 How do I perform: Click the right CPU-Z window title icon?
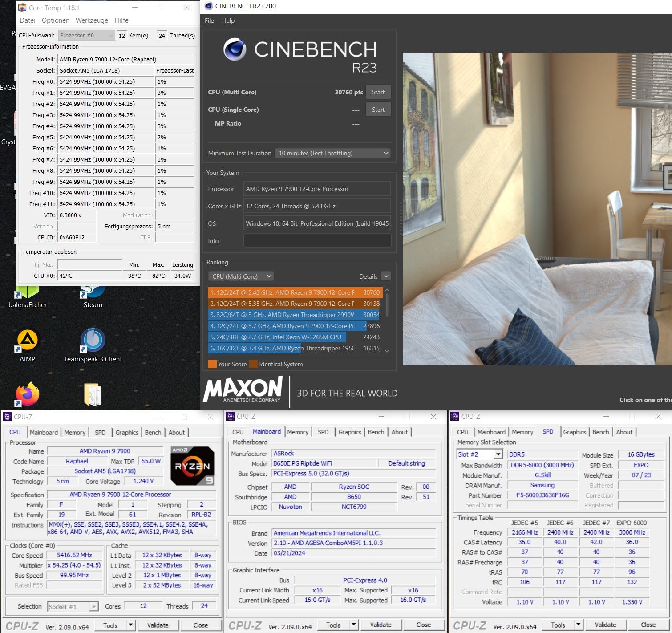tap(455, 416)
